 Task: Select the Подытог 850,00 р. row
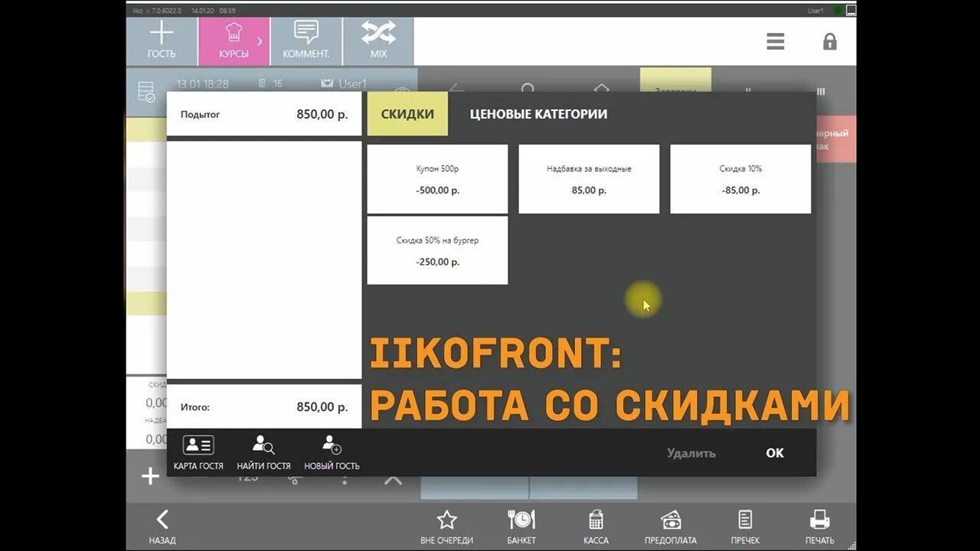264,115
